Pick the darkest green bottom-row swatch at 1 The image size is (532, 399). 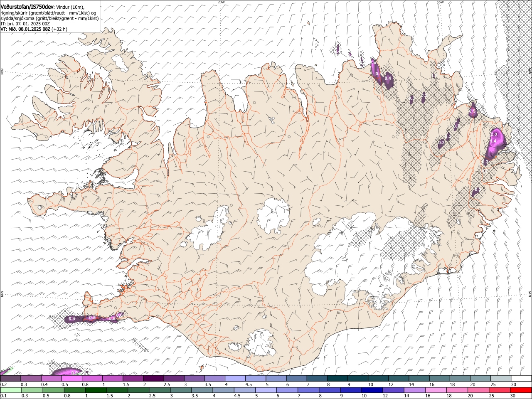tap(96, 390)
